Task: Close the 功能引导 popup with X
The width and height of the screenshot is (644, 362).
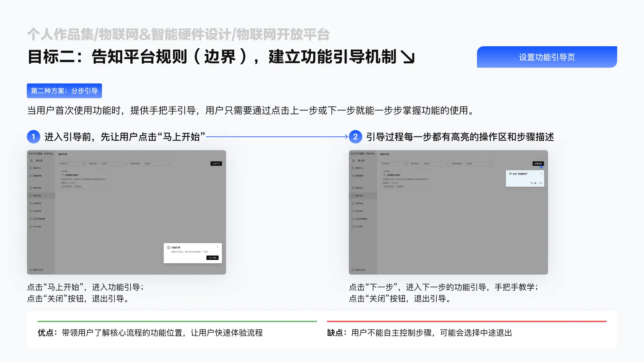Action: coord(217,247)
